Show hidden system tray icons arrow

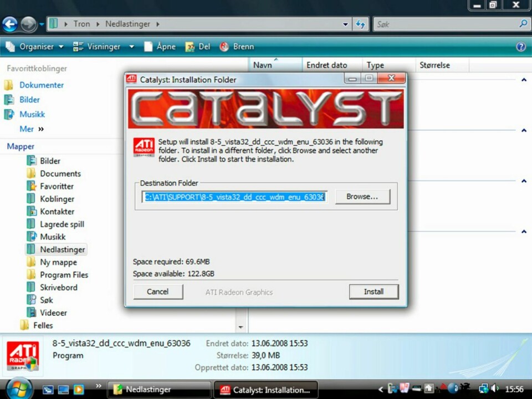(x=380, y=390)
